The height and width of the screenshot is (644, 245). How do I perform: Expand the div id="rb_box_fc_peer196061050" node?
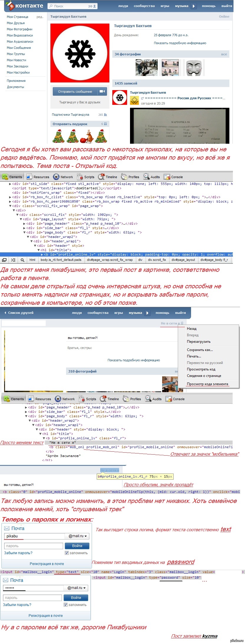pos(11,202)
